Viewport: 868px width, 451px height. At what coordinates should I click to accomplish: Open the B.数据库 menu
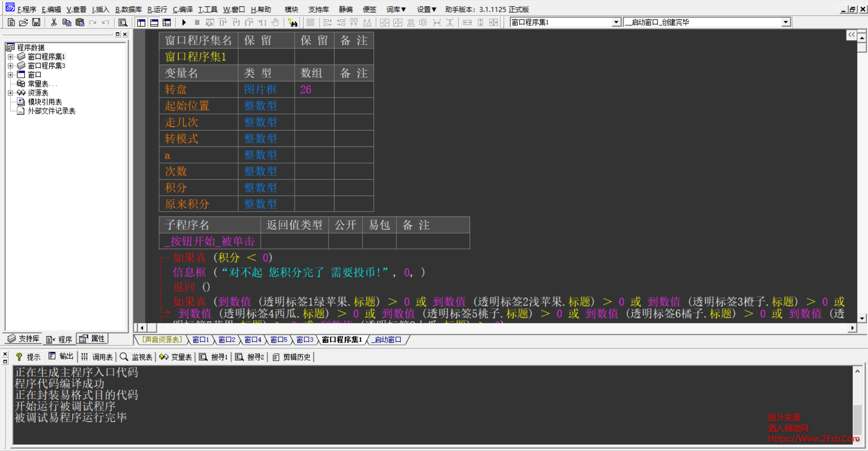pos(128,9)
